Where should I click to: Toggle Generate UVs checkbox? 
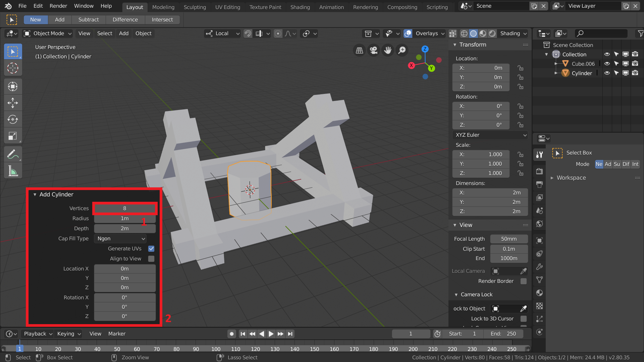[151, 249]
